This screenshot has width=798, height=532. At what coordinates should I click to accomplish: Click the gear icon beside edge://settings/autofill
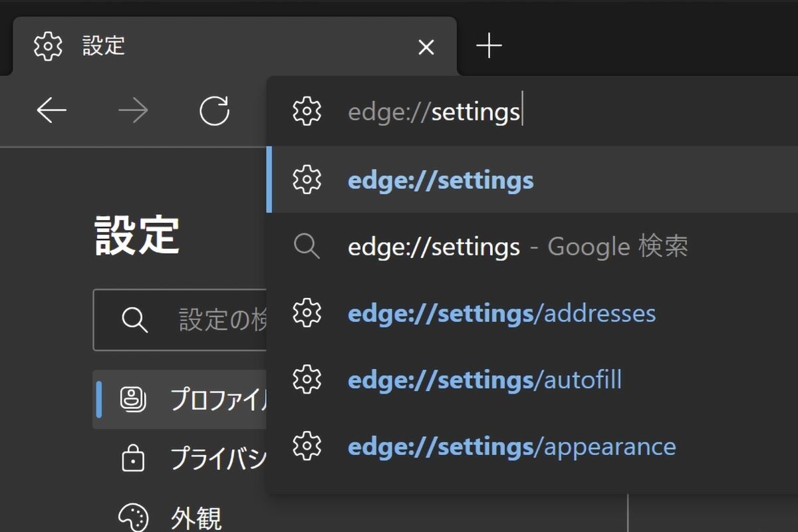point(307,380)
